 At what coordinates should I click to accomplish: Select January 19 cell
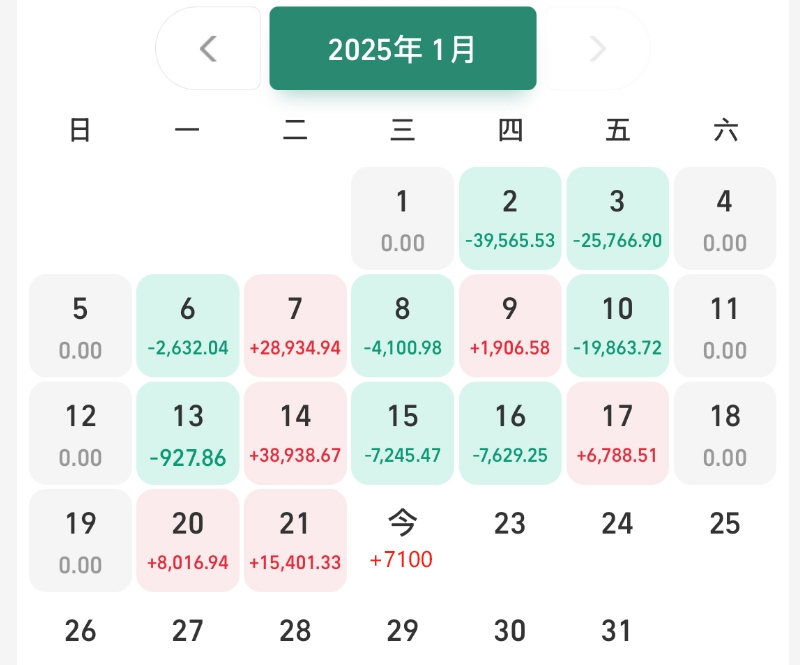pyautogui.click(x=80, y=540)
